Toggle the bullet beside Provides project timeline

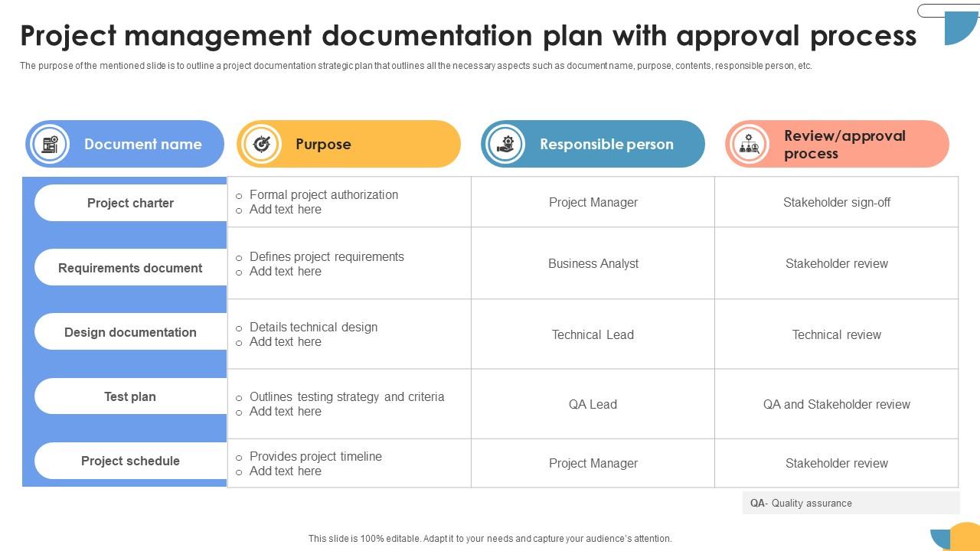tap(238, 456)
